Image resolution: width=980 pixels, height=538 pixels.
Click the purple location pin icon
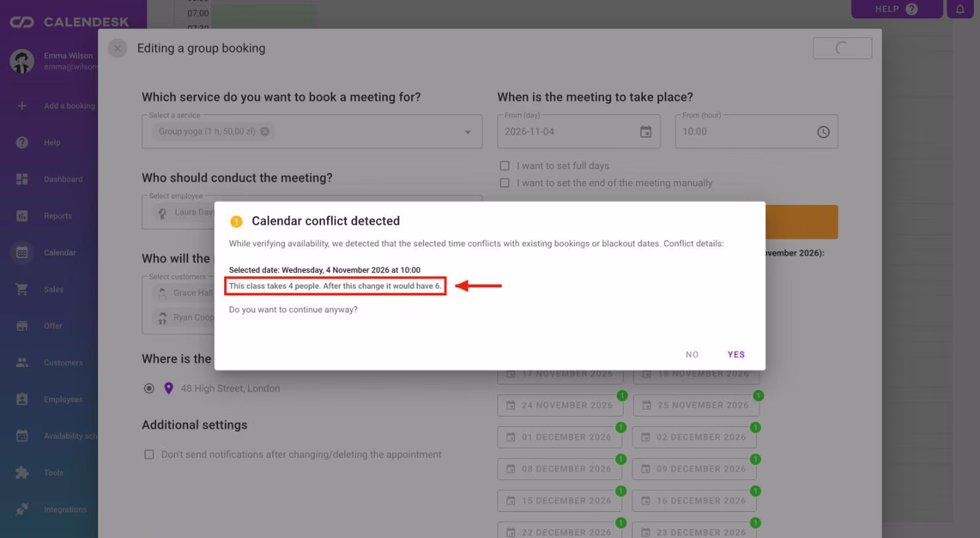click(168, 388)
